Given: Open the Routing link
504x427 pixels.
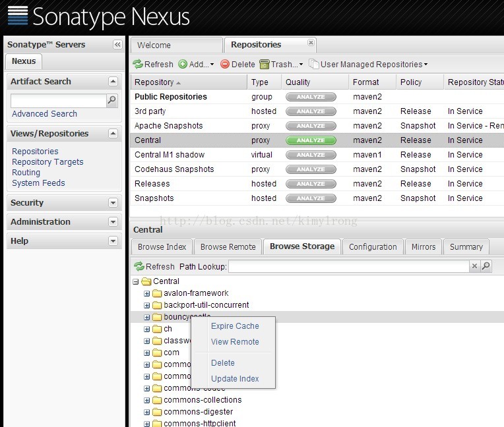Looking at the screenshot, I should 26,173.
